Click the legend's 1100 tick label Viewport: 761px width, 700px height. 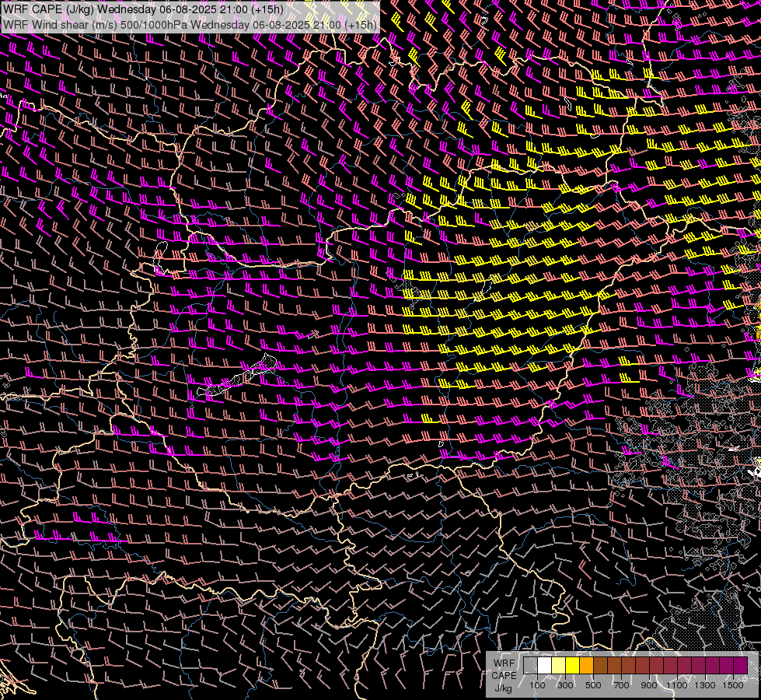point(677,685)
